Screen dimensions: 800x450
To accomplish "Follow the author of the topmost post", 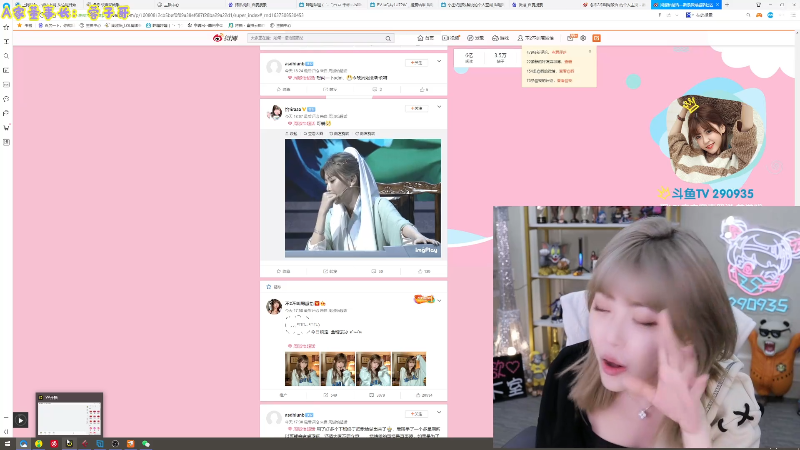I will pos(416,63).
